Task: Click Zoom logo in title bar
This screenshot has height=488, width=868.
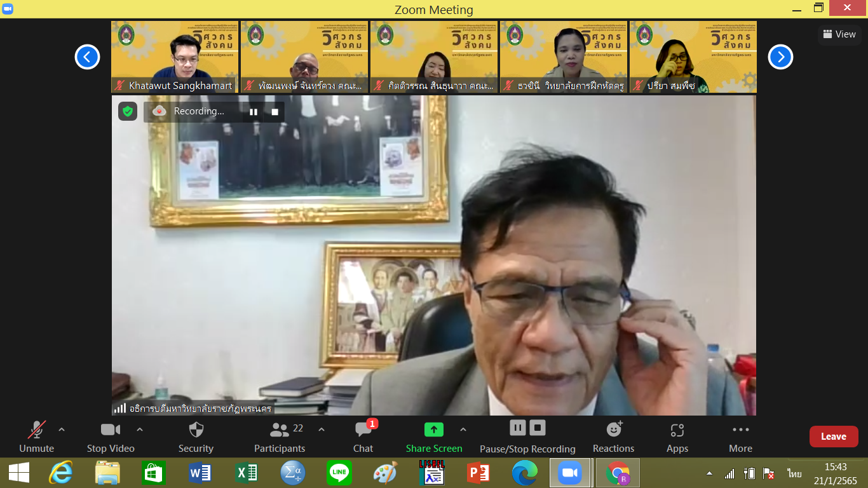Action: click(8, 8)
